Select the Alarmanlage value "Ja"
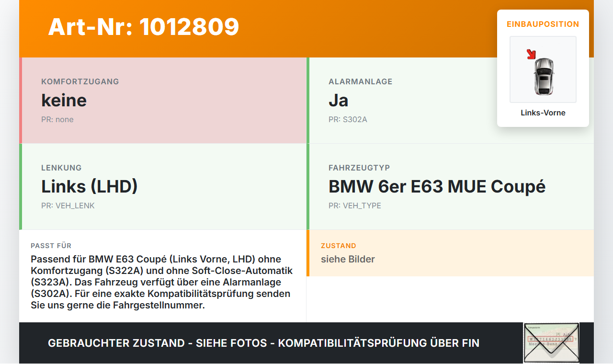This screenshot has width=613, height=364. click(339, 100)
